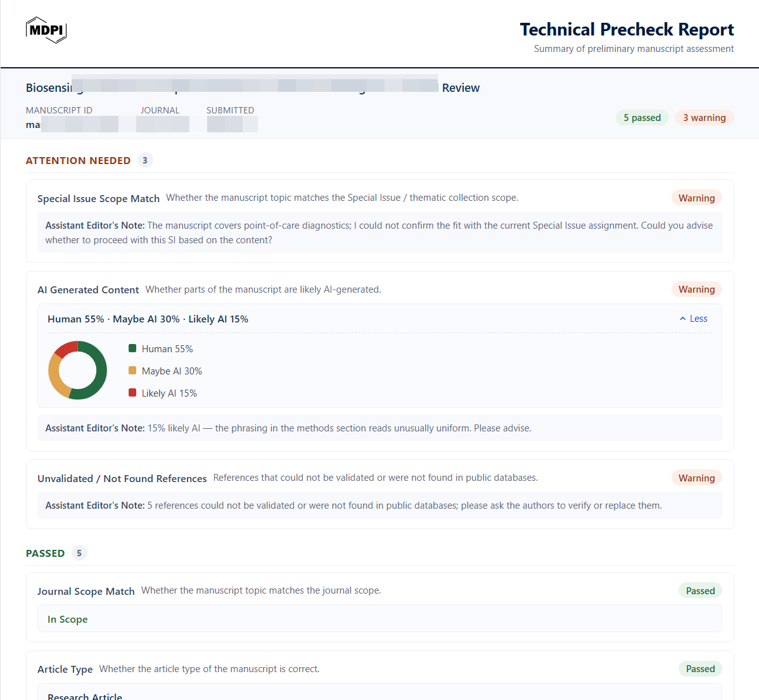The image size is (759, 700).
Task: Click the red Likely AI 15% swatch
Action: (x=132, y=393)
